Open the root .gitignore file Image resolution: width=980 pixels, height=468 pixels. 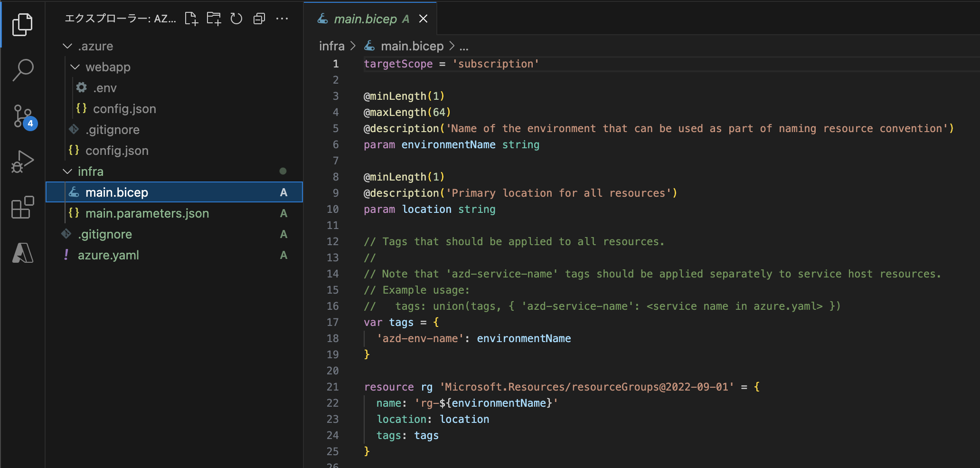tap(174, 234)
